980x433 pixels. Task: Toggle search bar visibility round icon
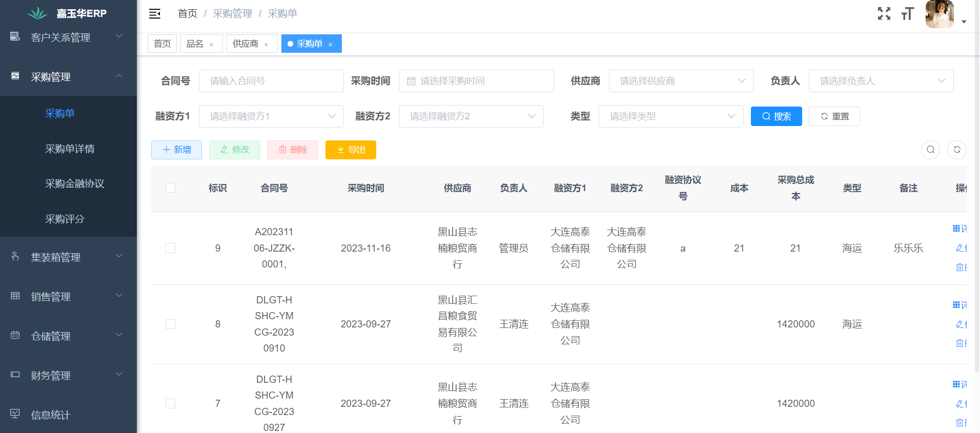pyautogui.click(x=930, y=150)
